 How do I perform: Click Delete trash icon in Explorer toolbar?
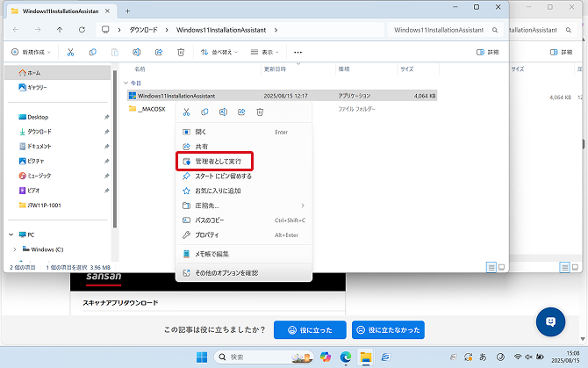tap(181, 52)
